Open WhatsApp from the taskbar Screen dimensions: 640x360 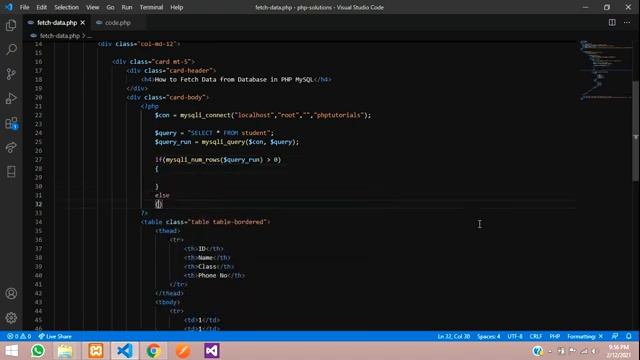point(38,351)
